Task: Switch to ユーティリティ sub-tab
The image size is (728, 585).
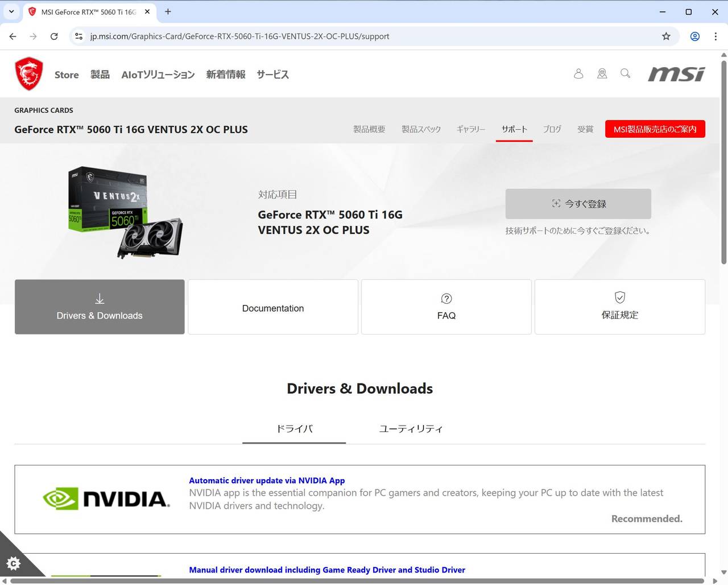Action: (411, 429)
